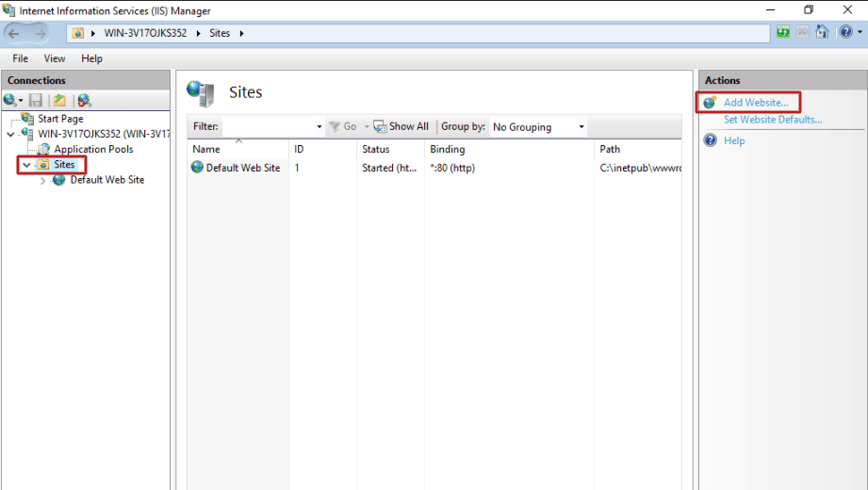This screenshot has height=490, width=868.
Task: Click the Filter text field
Action: (x=268, y=126)
